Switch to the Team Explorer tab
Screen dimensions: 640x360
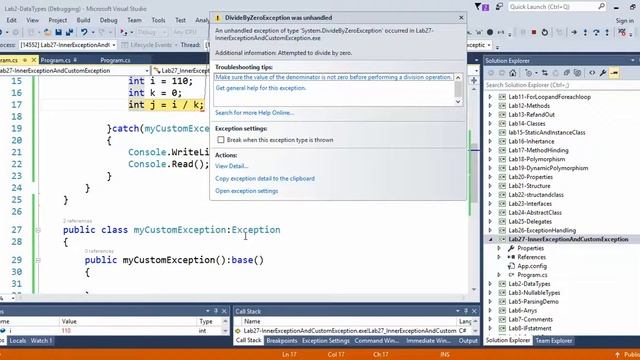pos(554,340)
